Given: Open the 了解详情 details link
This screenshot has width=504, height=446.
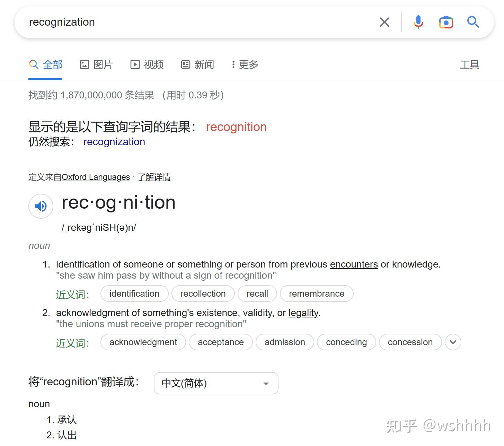Looking at the screenshot, I should point(154,177).
